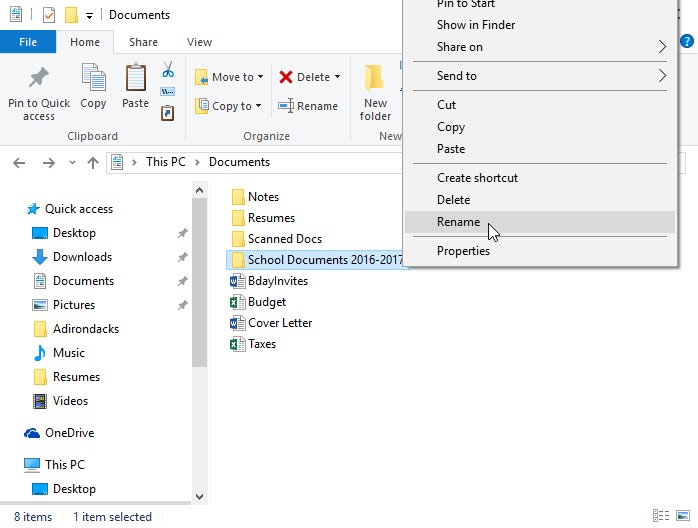Open Documents in navigation pane

(73, 281)
